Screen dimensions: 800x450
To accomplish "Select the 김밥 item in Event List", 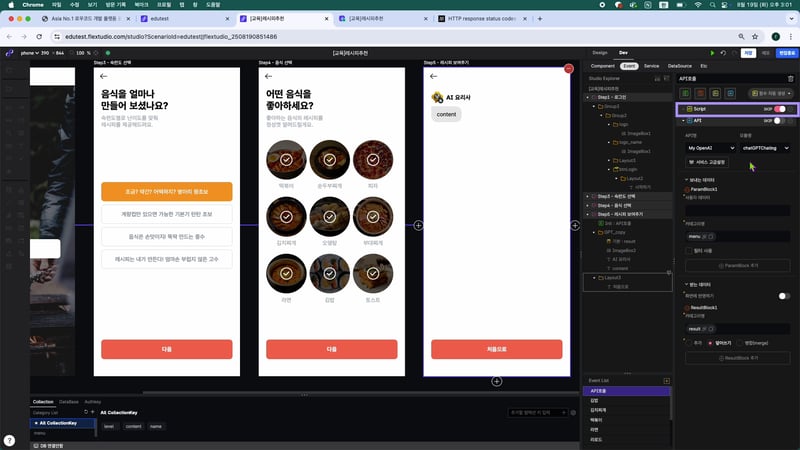I will 594,400.
